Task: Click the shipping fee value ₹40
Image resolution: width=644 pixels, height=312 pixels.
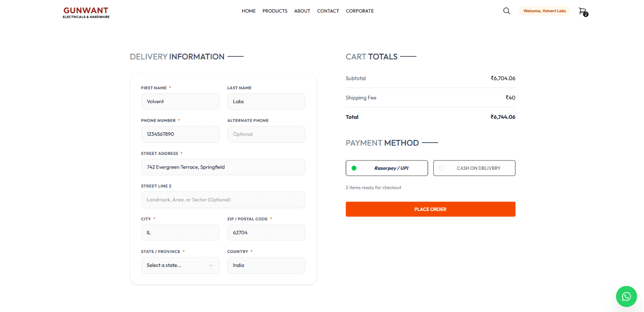Action: coord(510,98)
